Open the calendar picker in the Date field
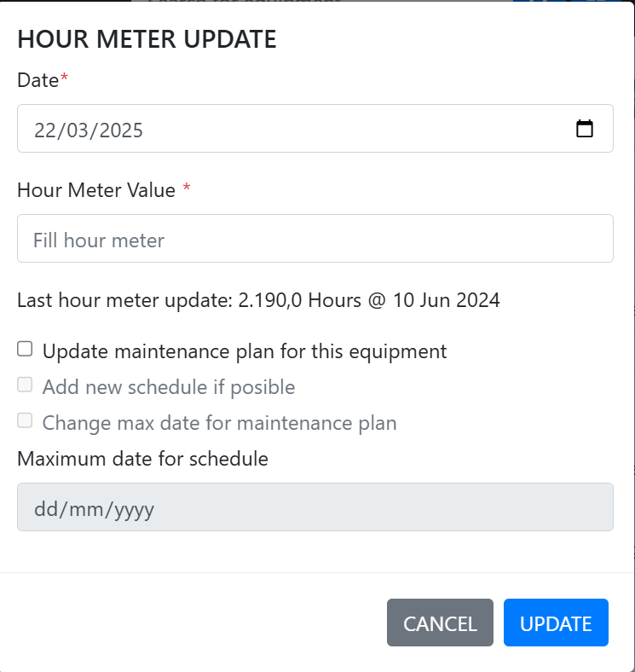The width and height of the screenshot is (635, 672). coord(585,130)
